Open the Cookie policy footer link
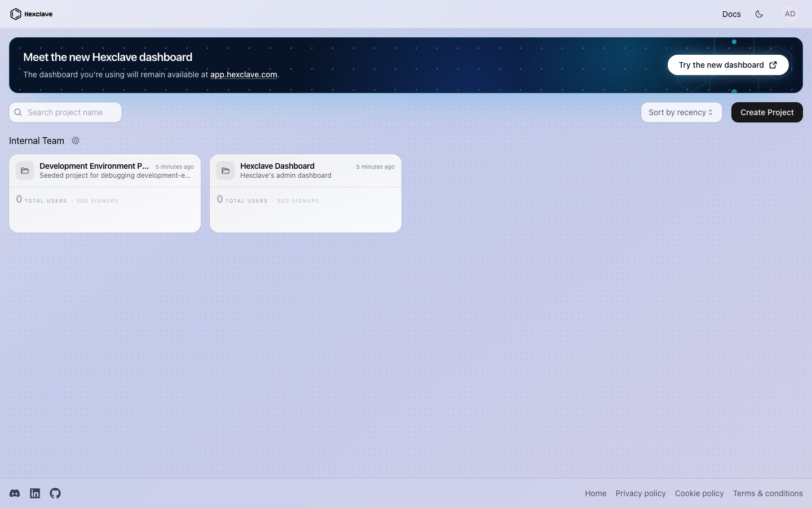The width and height of the screenshot is (812, 508). [x=699, y=493]
